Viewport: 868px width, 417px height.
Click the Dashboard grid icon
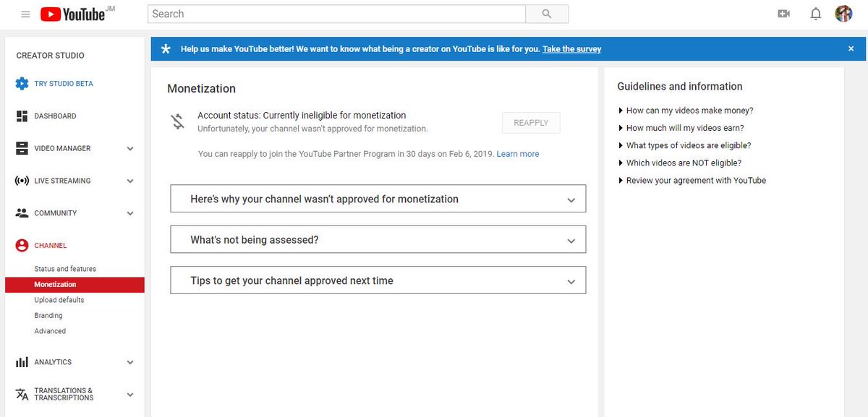pyautogui.click(x=22, y=116)
